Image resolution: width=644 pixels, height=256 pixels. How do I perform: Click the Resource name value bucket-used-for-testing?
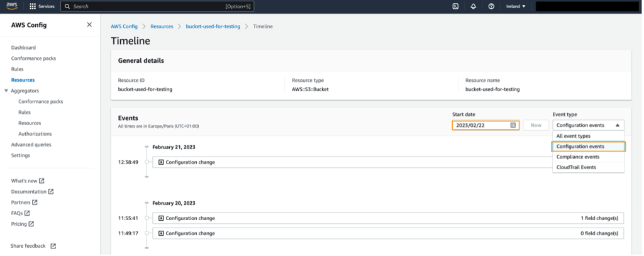click(x=492, y=89)
